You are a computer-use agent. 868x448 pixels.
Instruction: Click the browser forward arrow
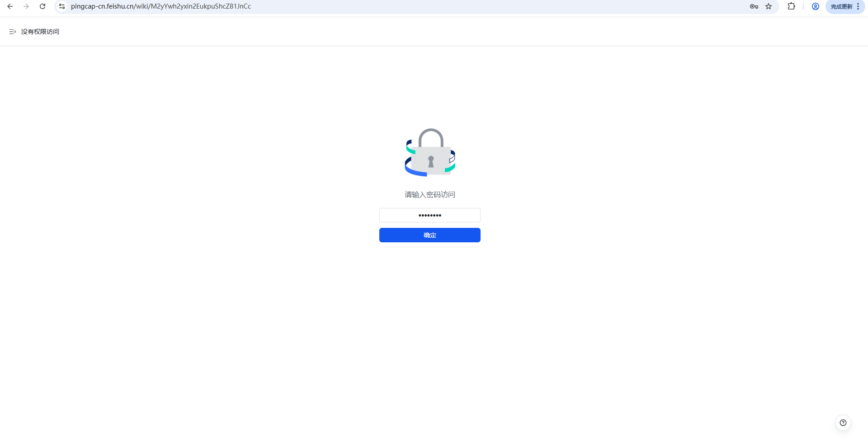tap(26, 6)
